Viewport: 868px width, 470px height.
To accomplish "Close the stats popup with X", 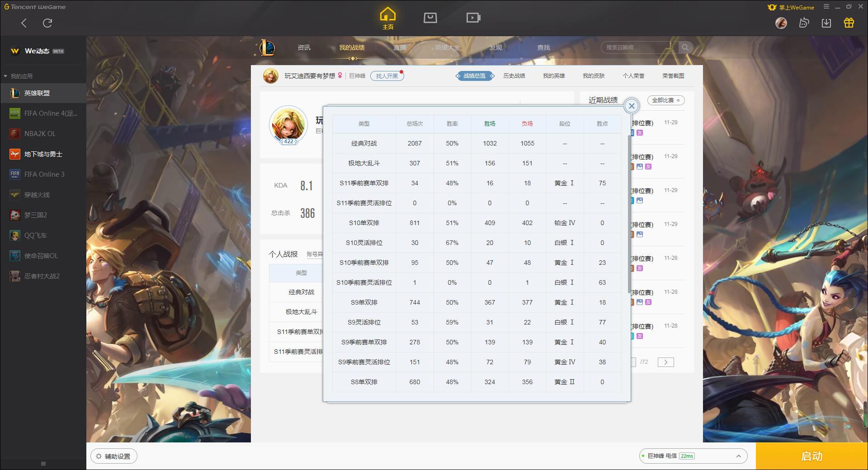I will 632,106.
